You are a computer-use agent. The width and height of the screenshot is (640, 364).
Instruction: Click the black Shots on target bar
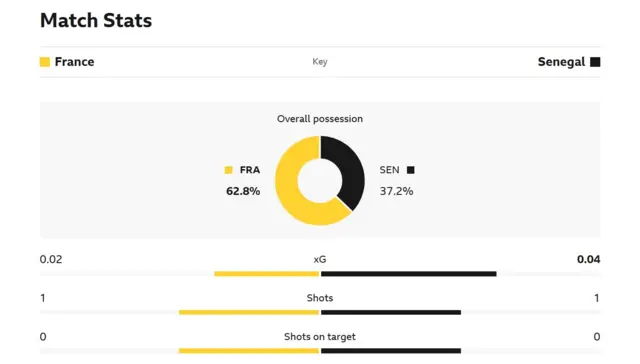[391, 351]
